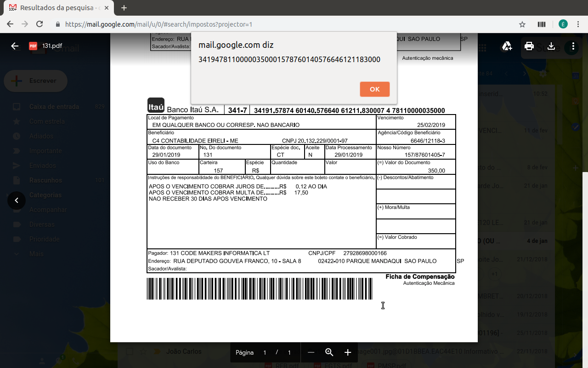Screen dimensions: 588x368
Task: Open the Chrome three-dot menu
Action: [578, 24]
